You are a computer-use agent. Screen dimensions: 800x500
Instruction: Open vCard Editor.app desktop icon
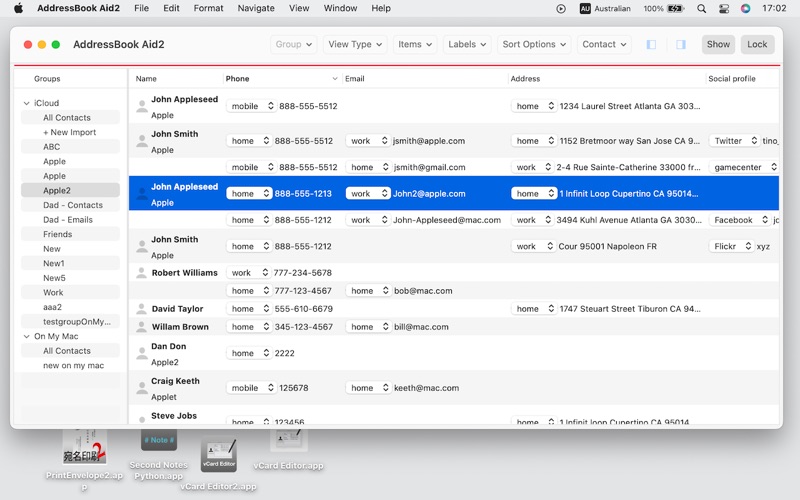coord(289,440)
